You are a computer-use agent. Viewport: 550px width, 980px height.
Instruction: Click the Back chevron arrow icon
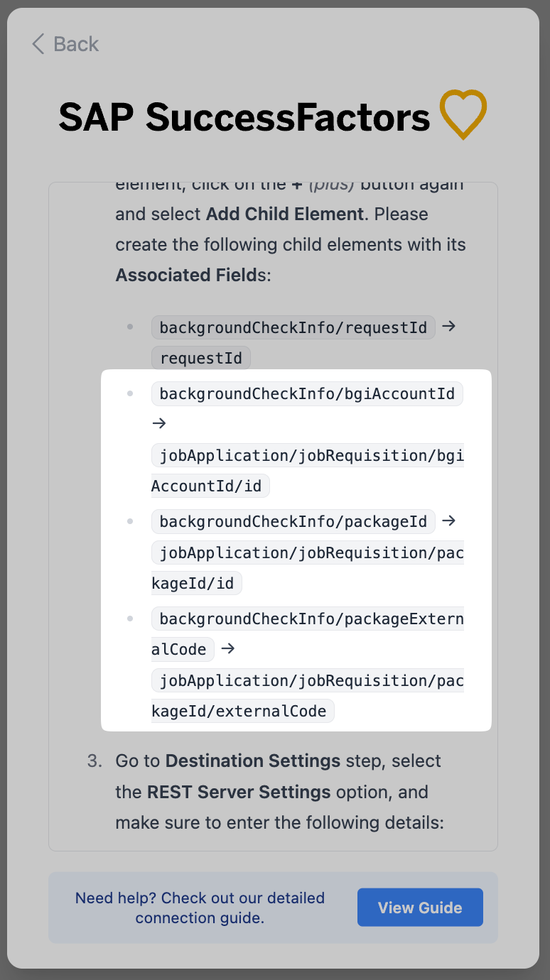[38, 44]
